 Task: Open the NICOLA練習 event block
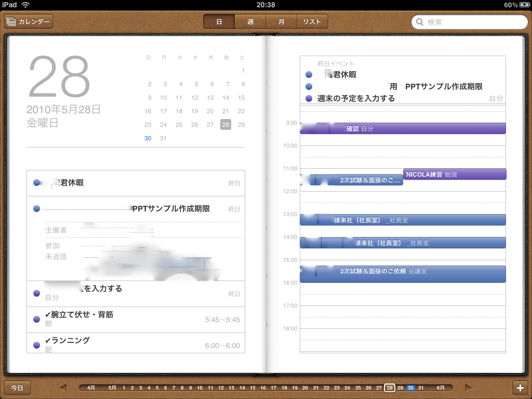coord(455,174)
